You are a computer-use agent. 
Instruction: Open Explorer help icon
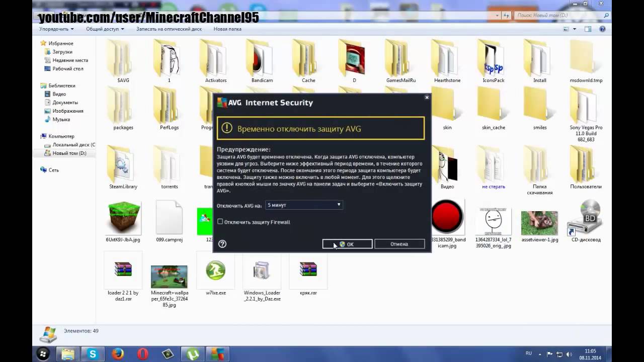pyautogui.click(x=602, y=29)
